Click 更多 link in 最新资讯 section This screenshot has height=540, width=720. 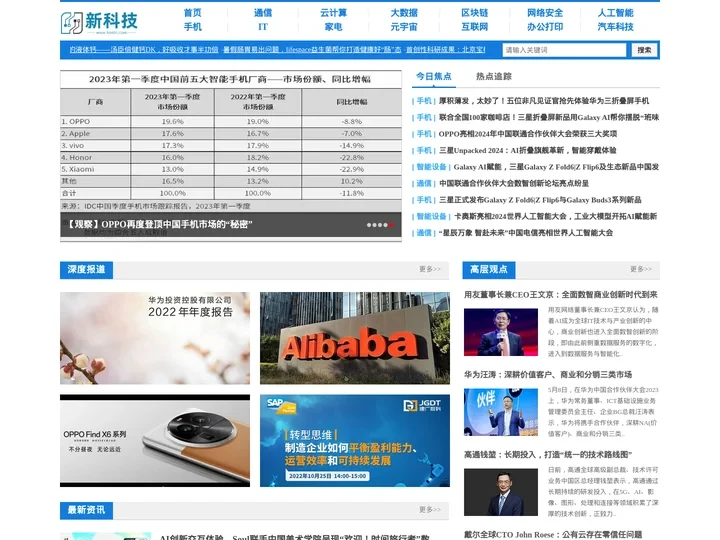429,510
